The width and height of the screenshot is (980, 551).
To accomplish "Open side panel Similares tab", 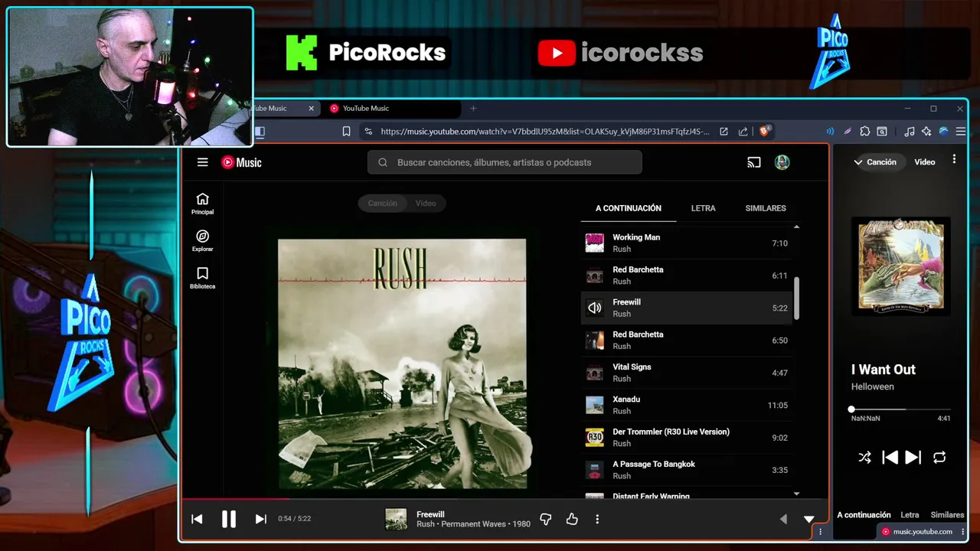I will point(947,515).
